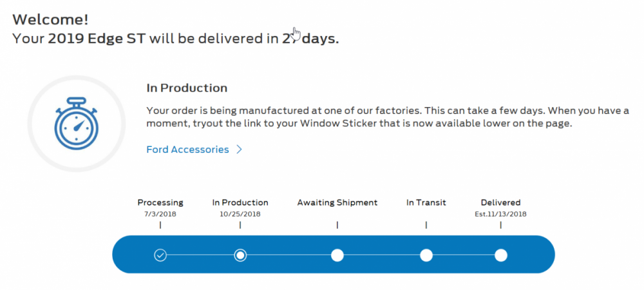Viewport: 644px width, 290px height.
Task: Click the Delivered step dot
Action: click(x=501, y=255)
